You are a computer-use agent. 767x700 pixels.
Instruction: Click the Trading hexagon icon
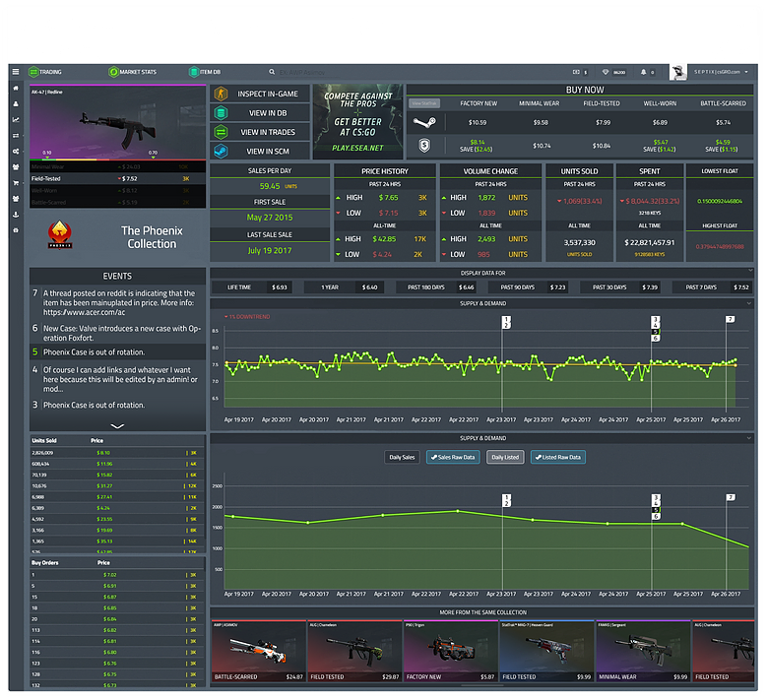pyautogui.click(x=33, y=72)
